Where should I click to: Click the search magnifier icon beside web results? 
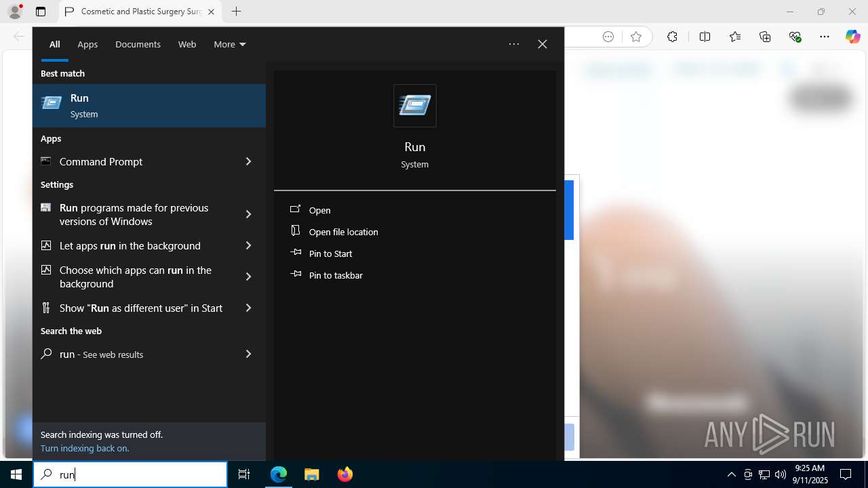pyautogui.click(x=46, y=354)
